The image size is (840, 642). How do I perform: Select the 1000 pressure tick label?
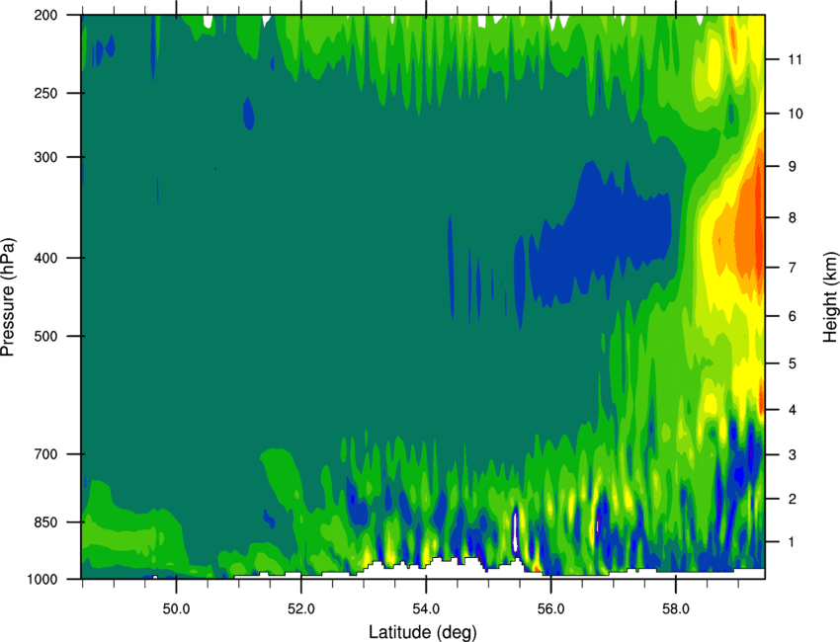42,579
